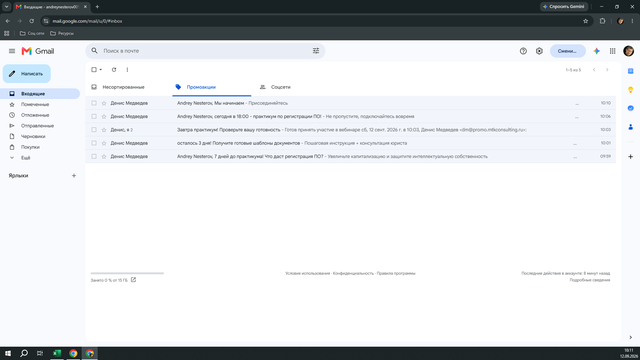Viewport: 640px width, 360px height.
Task: Open the Google apps grid
Action: point(612,51)
